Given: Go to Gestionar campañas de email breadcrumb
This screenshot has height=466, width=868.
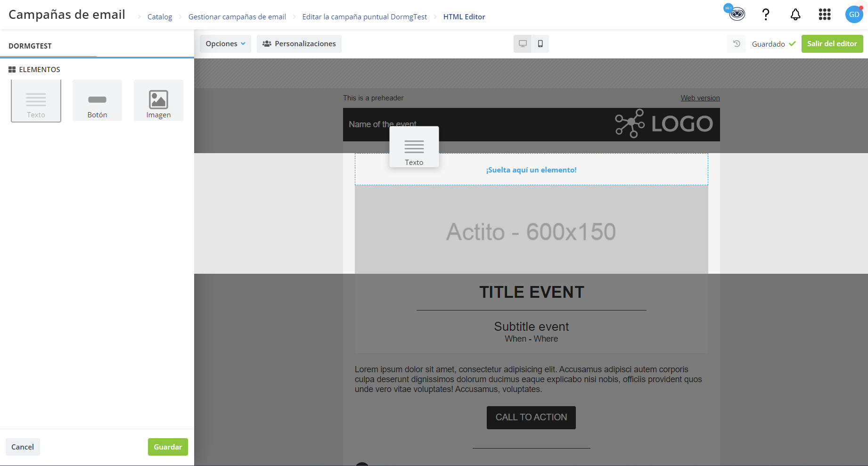Looking at the screenshot, I should tap(237, 17).
